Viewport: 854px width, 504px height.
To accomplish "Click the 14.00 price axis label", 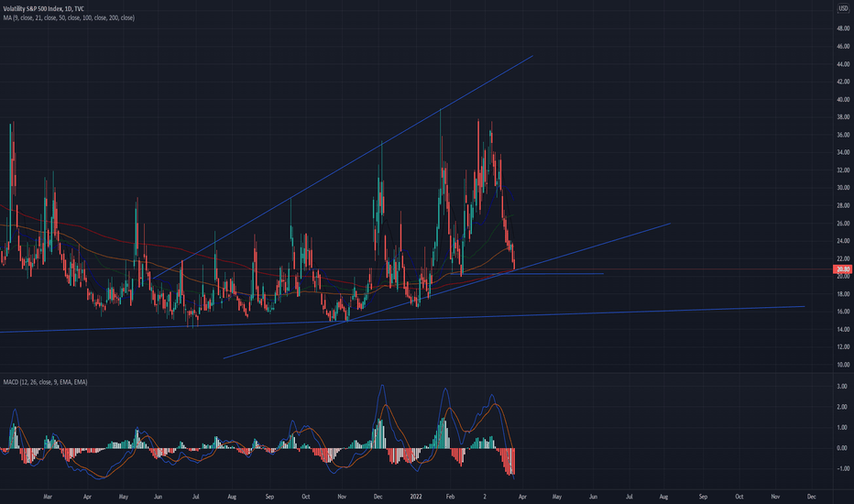I will (x=843, y=330).
